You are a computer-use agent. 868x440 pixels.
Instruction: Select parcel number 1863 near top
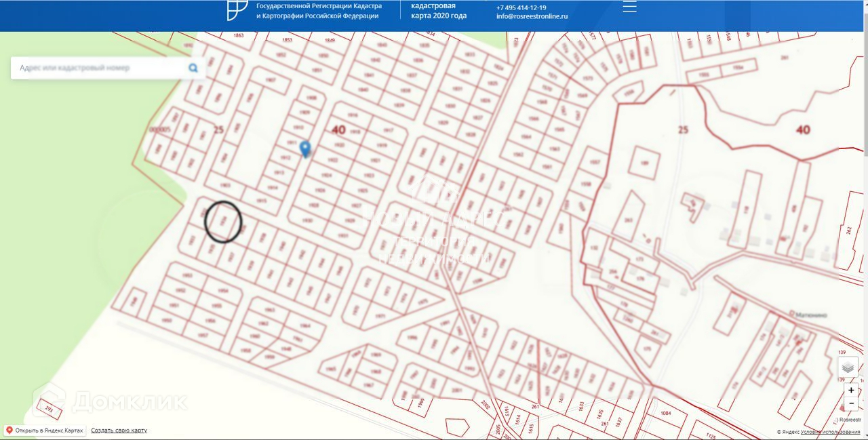(x=238, y=35)
